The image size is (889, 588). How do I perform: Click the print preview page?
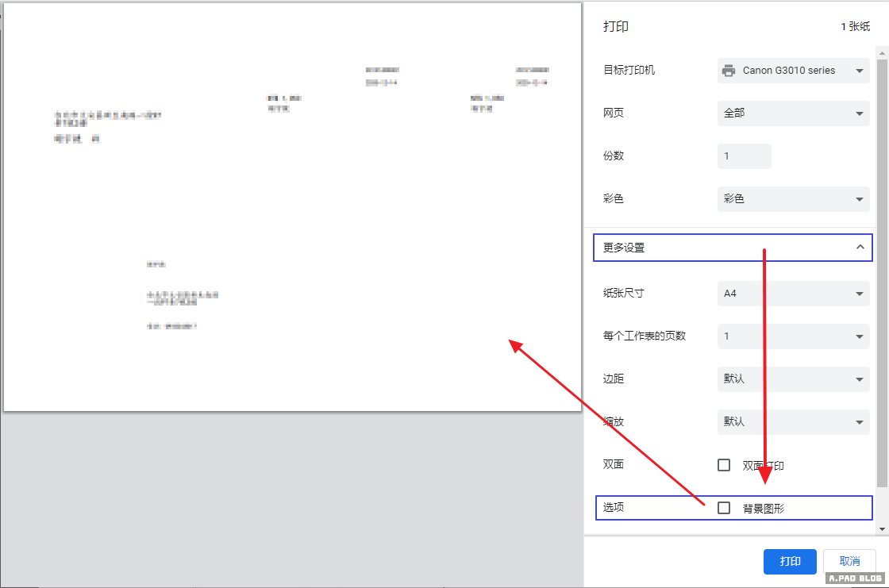[292, 207]
